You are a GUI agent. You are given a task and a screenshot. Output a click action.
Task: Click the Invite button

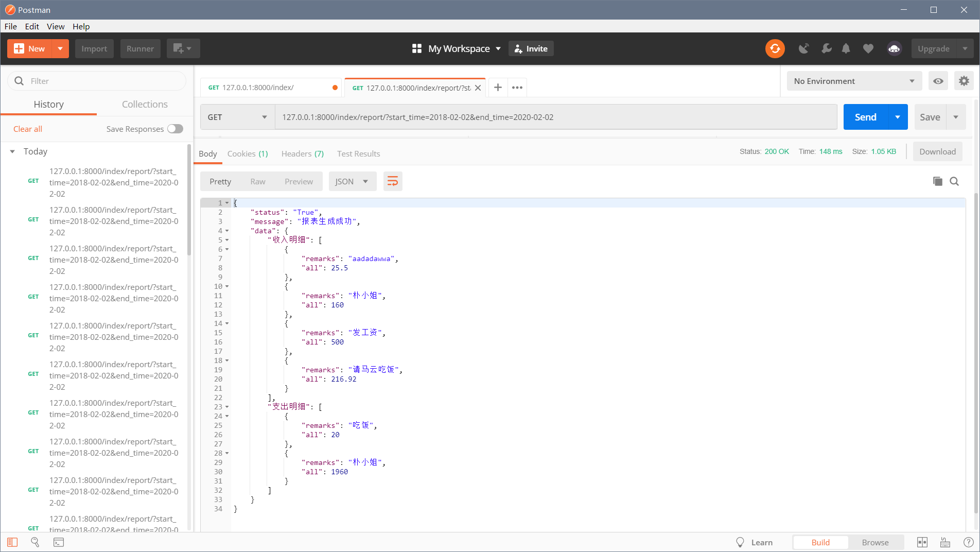click(531, 48)
